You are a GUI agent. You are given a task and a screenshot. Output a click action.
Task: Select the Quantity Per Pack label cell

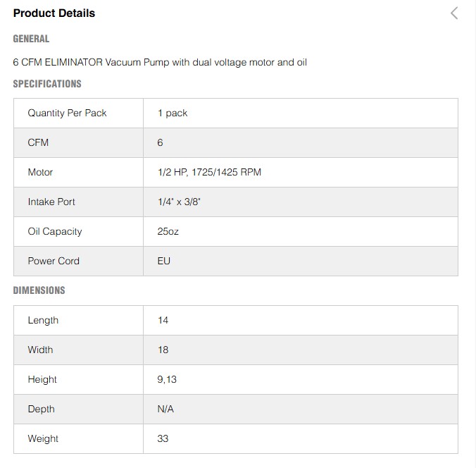[67, 113]
